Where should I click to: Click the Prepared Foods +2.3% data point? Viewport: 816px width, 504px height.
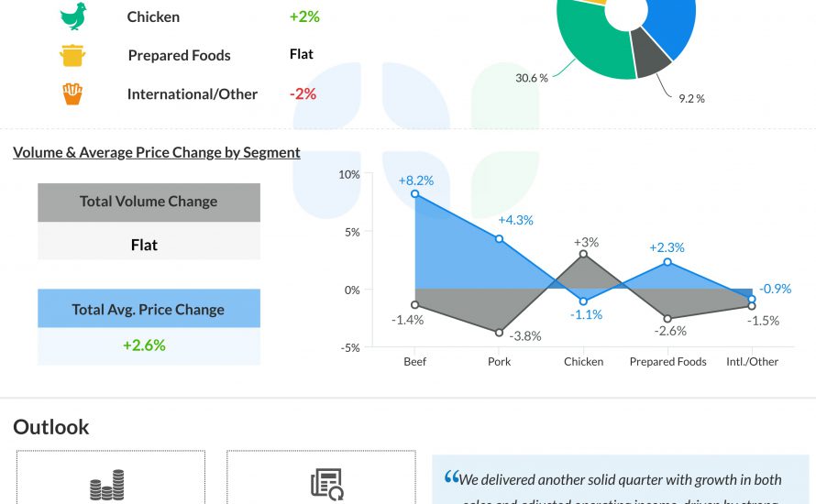[x=667, y=262]
